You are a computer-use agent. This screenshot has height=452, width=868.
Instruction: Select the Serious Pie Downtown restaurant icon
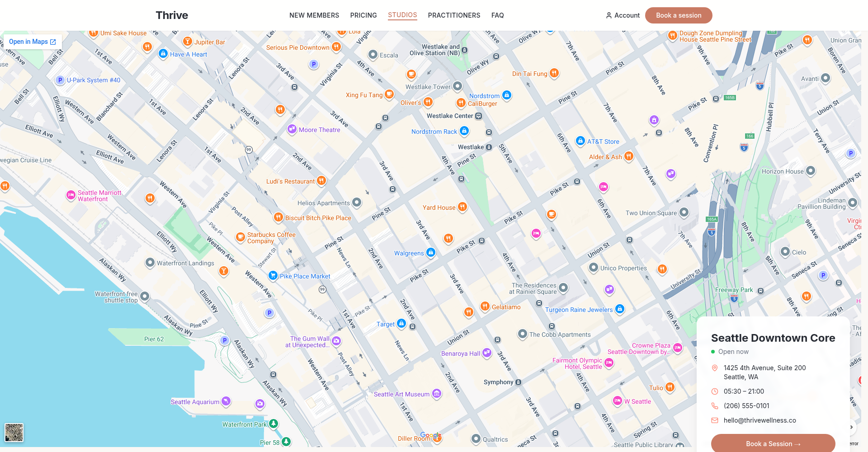click(x=336, y=47)
